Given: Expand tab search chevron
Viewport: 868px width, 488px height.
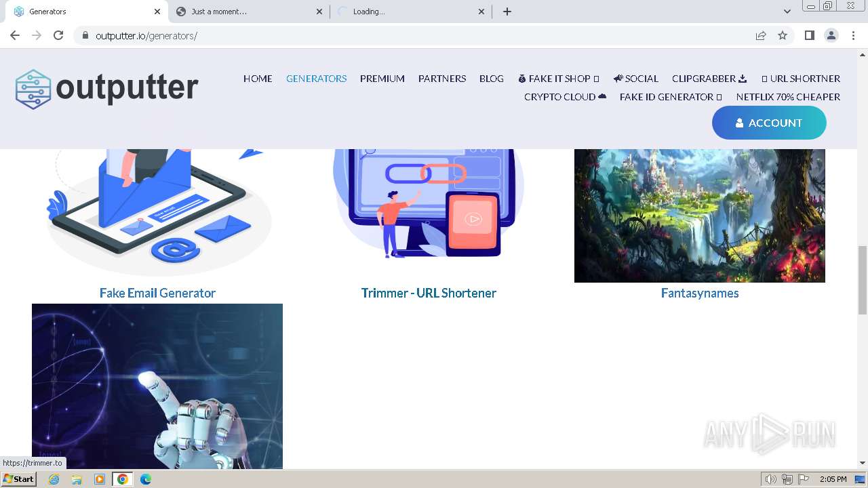Looking at the screenshot, I should [x=787, y=12].
